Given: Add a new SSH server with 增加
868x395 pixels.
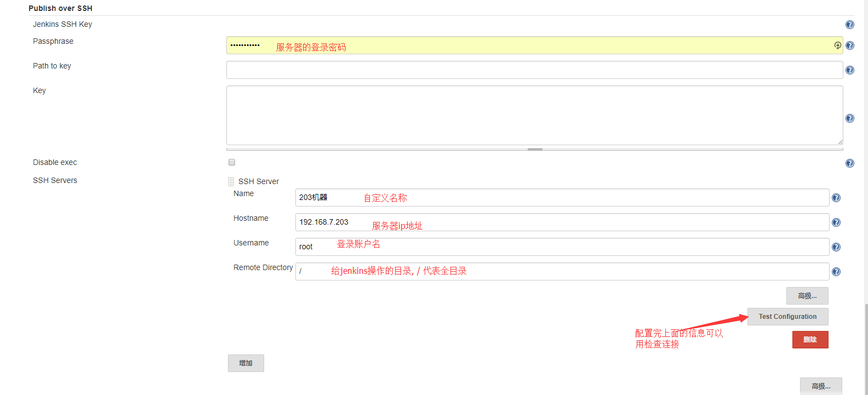Looking at the screenshot, I should point(245,363).
